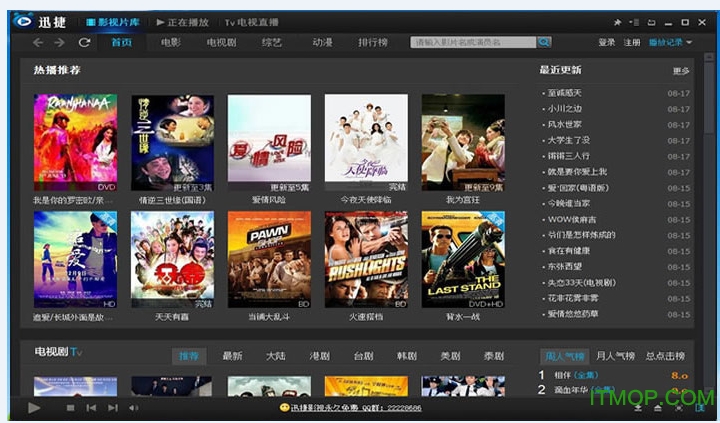Open the 播放记录 dropdown

670,42
